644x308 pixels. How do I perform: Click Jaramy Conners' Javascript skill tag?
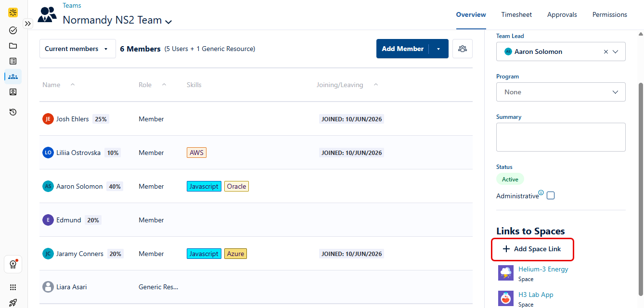tap(204, 254)
